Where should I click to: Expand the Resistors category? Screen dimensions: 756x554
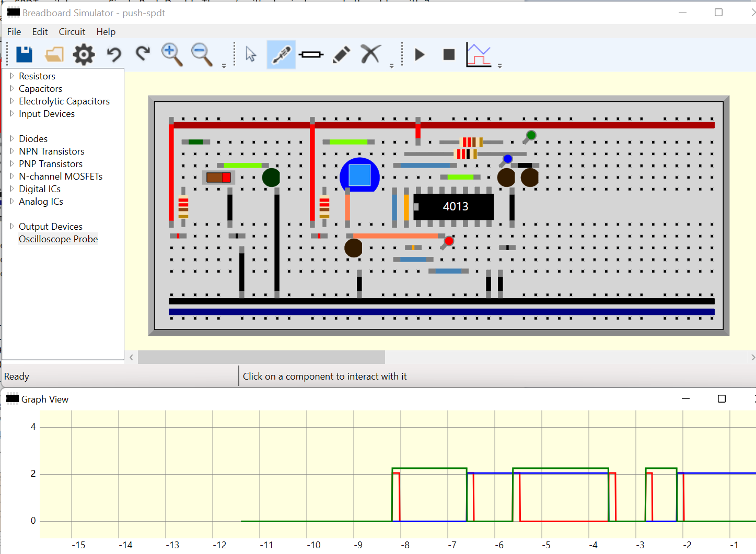[x=11, y=76]
